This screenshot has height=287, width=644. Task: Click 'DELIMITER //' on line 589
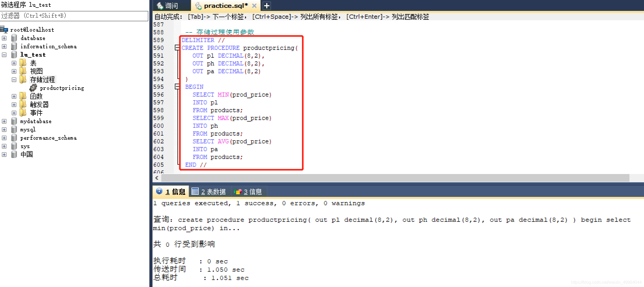tap(203, 40)
